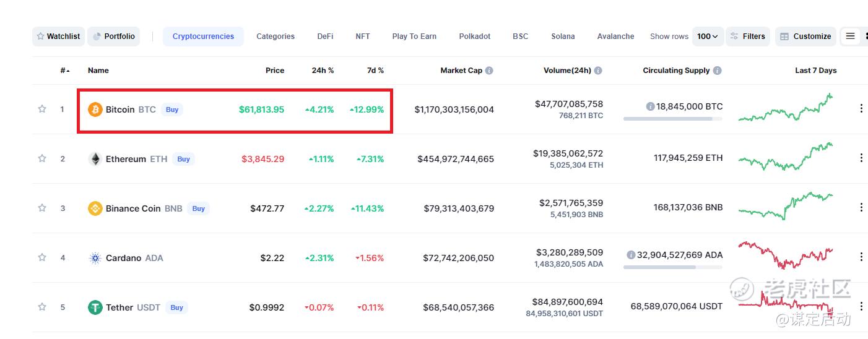This screenshot has height=339, width=868.
Task: Click the Binance Coin logo icon
Action: pos(95,208)
